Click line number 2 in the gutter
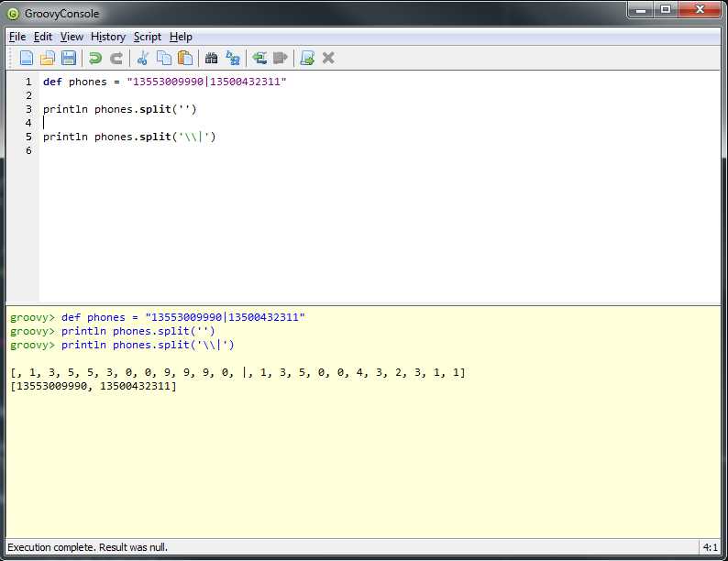The height and width of the screenshot is (561, 728). (x=28, y=95)
